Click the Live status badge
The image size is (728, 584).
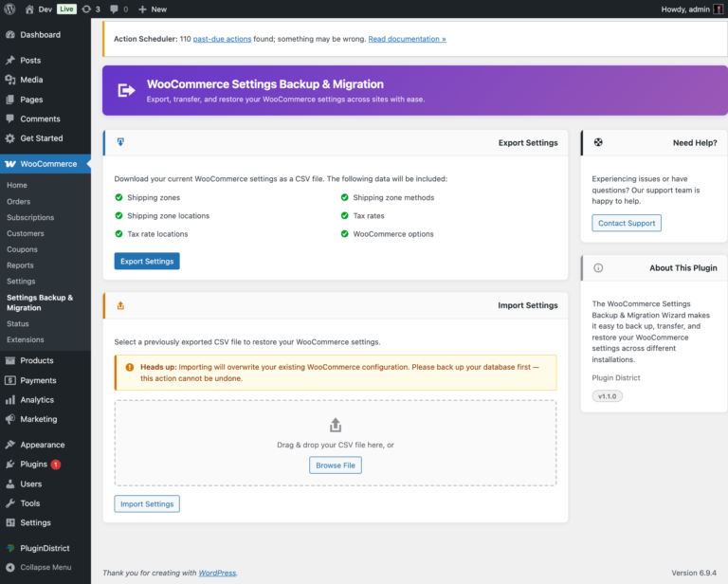coord(66,9)
